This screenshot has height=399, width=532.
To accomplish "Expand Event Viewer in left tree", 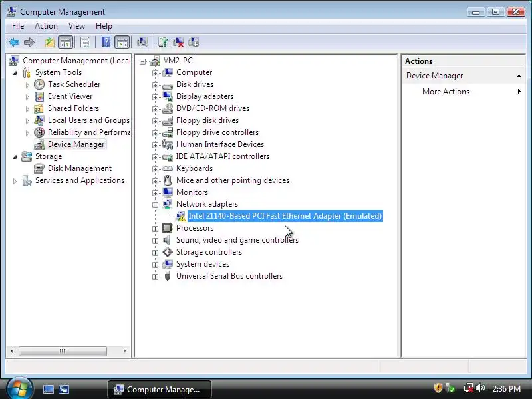I will click(x=27, y=97).
